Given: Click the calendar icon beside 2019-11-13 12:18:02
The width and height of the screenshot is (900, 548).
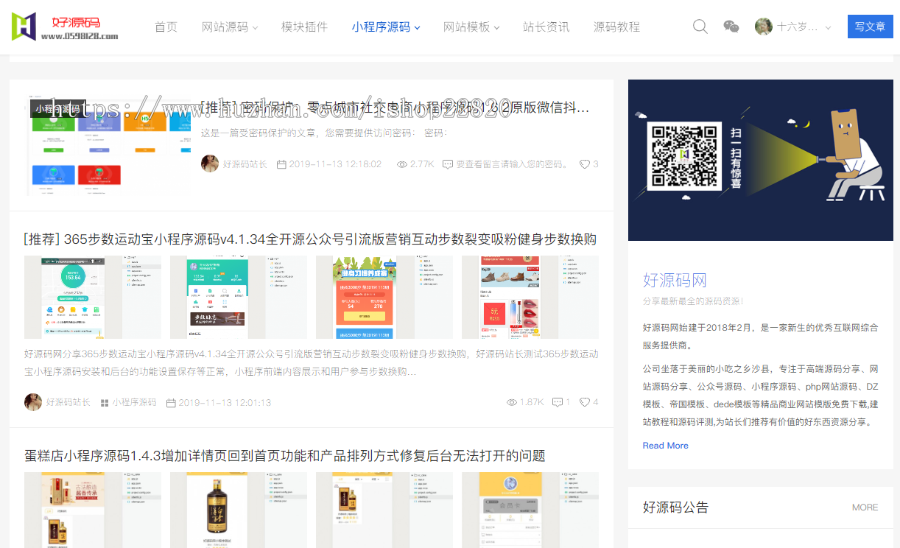Looking at the screenshot, I should pyautogui.click(x=281, y=164).
